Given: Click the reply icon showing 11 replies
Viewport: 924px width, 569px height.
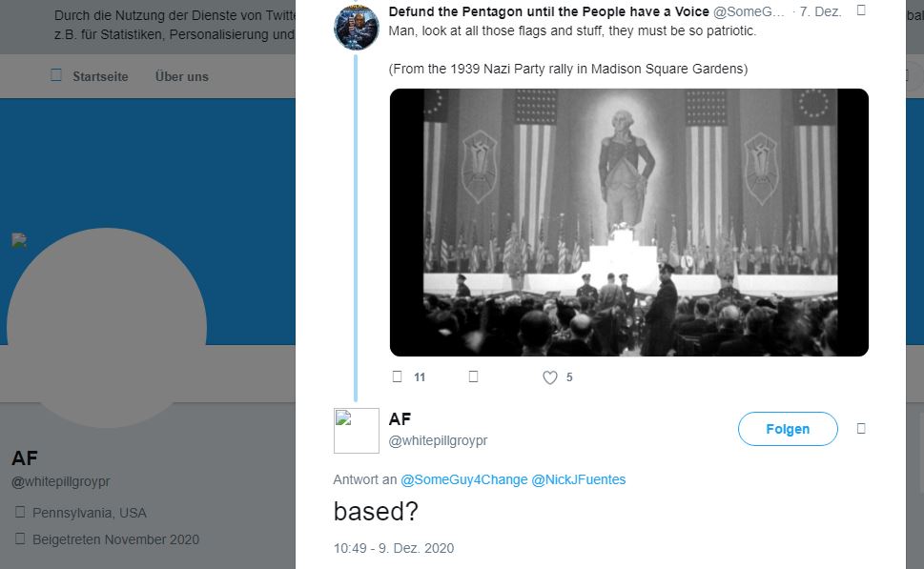Looking at the screenshot, I should point(398,376).
